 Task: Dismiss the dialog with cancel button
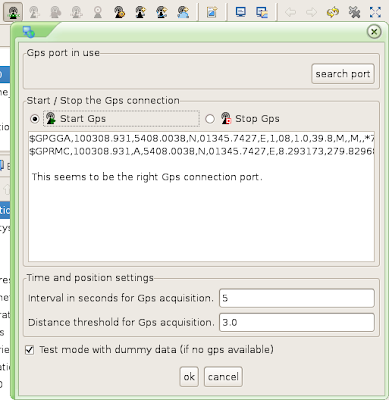point(223,377)
